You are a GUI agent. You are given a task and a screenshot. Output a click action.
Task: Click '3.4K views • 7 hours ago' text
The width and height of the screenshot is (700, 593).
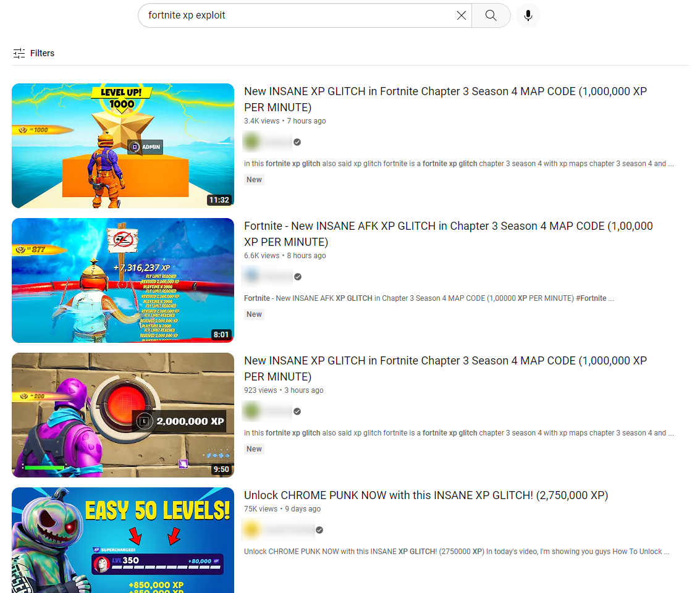285,121
